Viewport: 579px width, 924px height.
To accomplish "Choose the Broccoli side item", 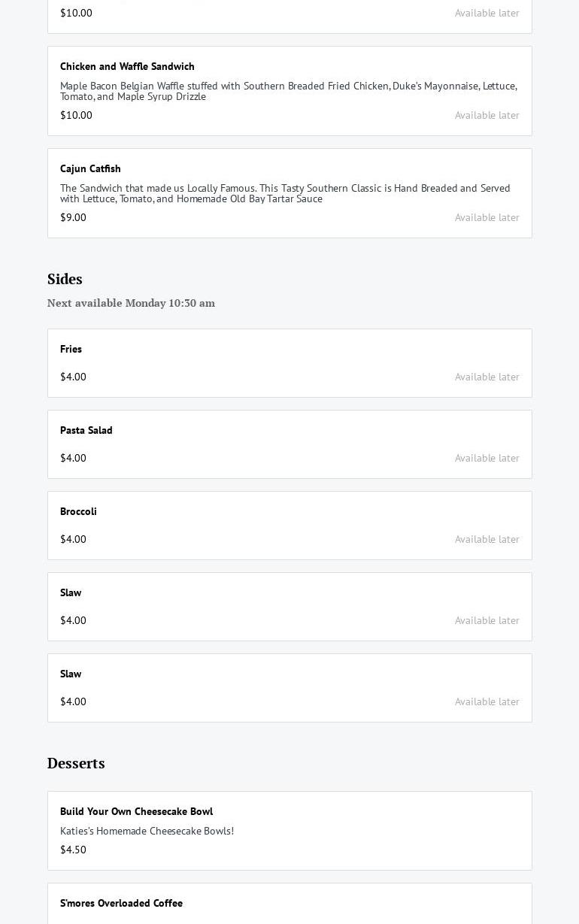I will click(78, 512).
